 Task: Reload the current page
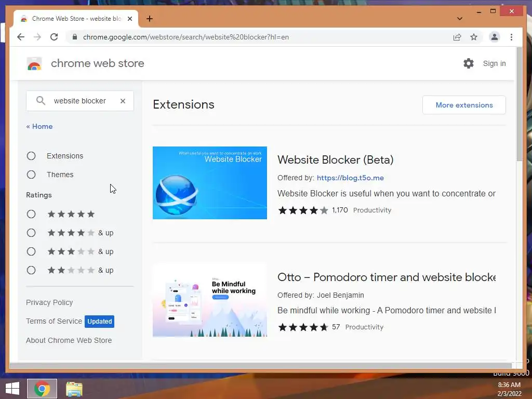[x=54, y=37]
